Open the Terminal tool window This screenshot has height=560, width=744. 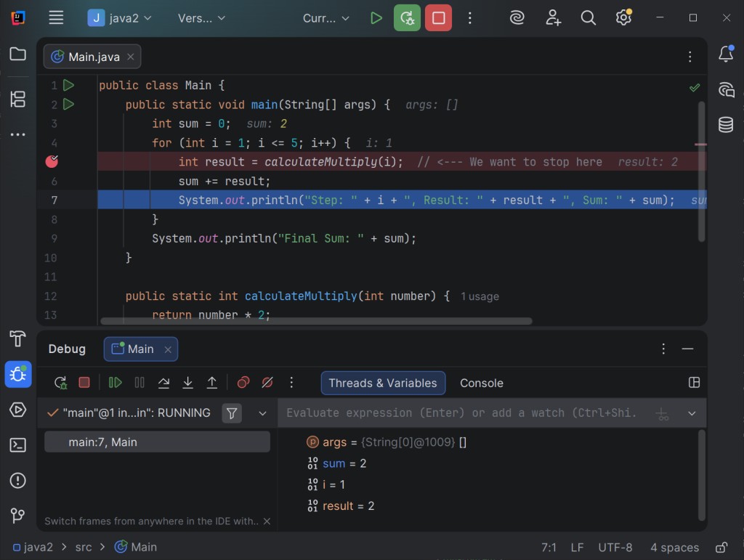point(17,445)
